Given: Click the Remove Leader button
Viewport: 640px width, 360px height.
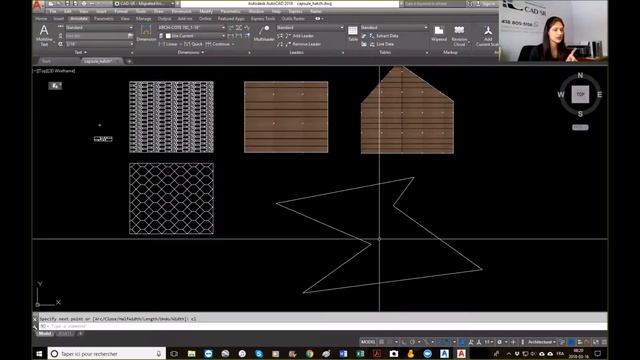Looking at the screenshot, I should [302, 44].
